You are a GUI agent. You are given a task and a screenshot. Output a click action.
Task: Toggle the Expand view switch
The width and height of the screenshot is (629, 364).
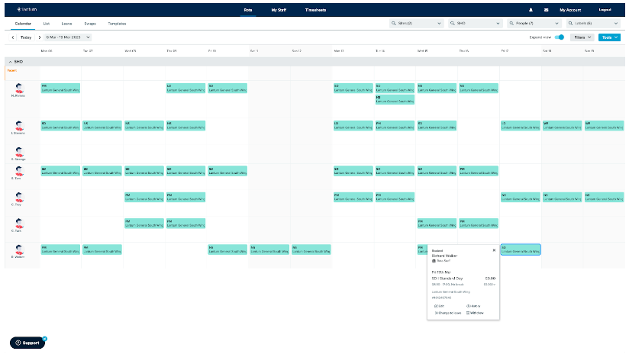click(x=560, y=37)
